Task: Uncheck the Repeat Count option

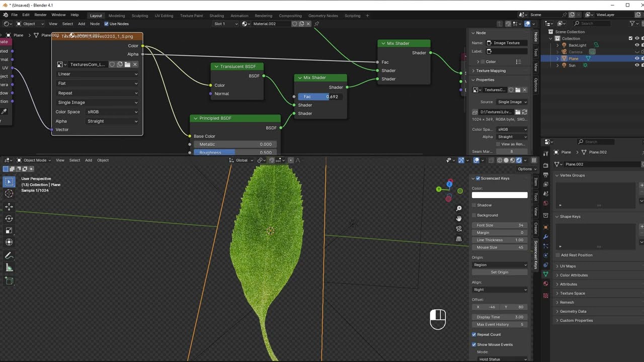Action: (x=474, y=334)
